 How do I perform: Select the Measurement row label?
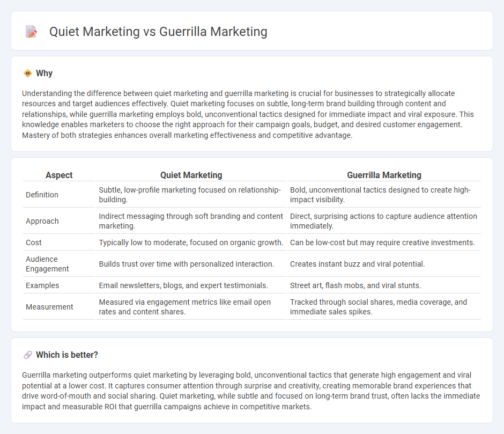pyautogui.click(x=49, y=307)
